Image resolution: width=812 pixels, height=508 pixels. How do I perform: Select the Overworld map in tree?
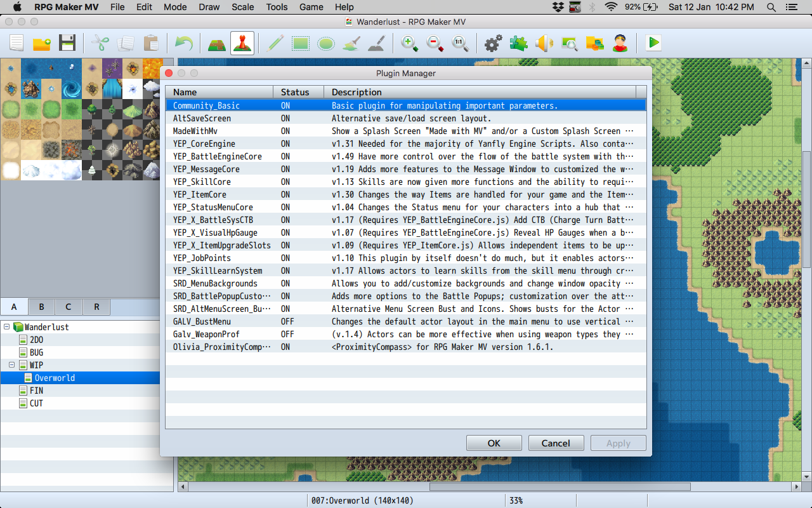(55, 378)
